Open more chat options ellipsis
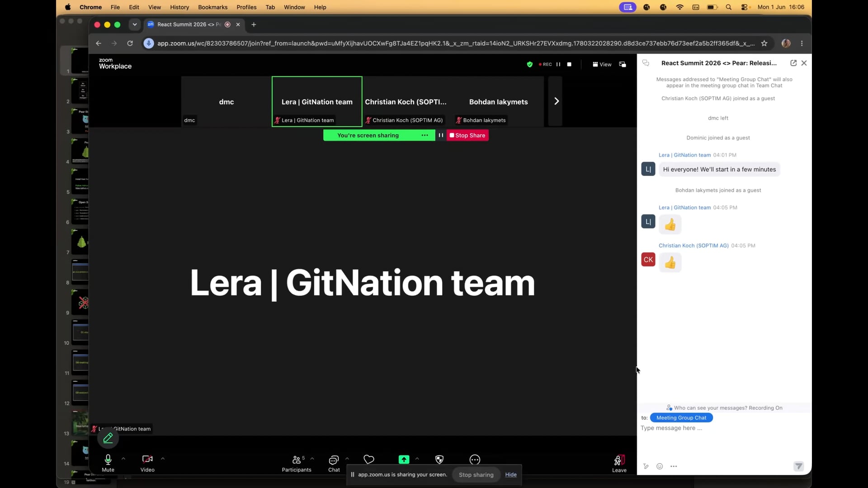The width and height of the screenshot is (868, 488). (674, 466)
